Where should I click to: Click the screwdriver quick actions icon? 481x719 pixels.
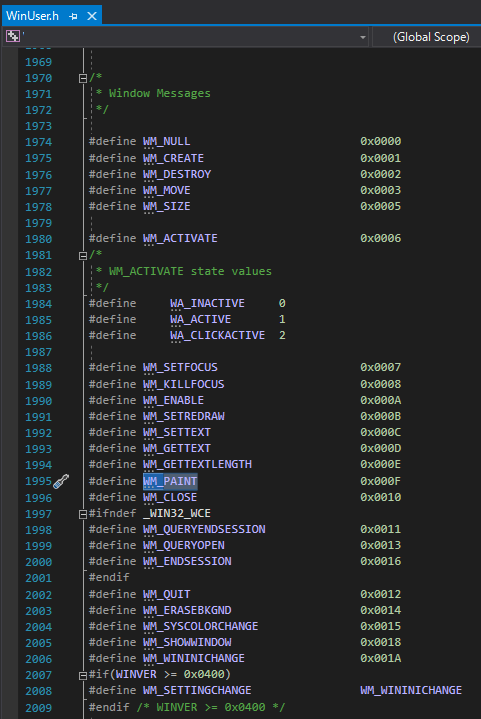[x=61, y=481]
